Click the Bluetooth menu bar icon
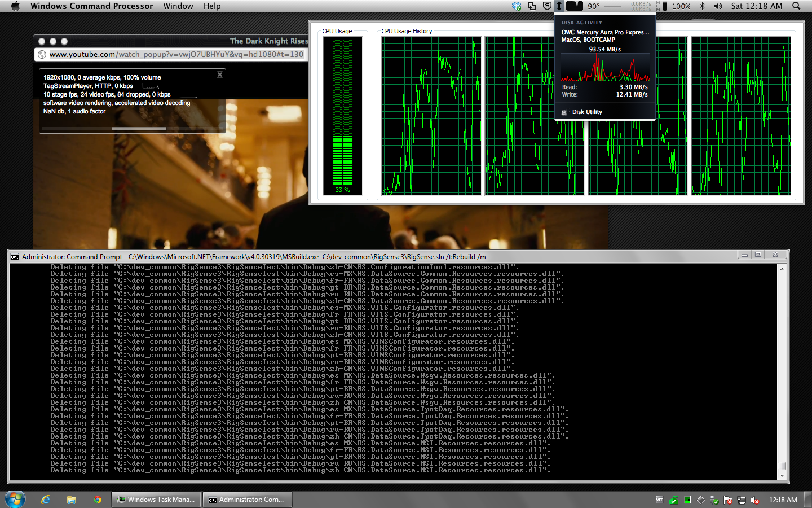The width and height of the screenshot is (812, 508). (x=702, y=6)
